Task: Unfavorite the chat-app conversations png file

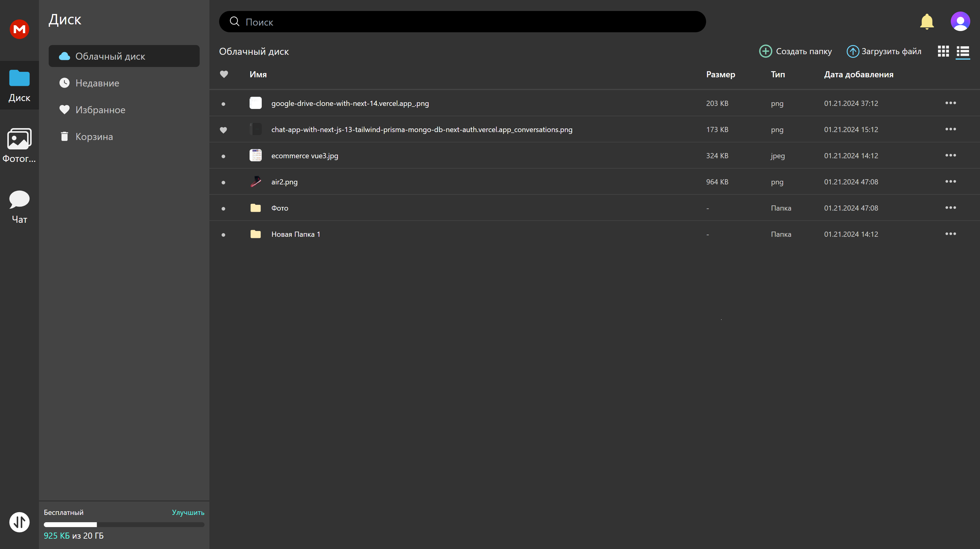Action: [223, 130]
